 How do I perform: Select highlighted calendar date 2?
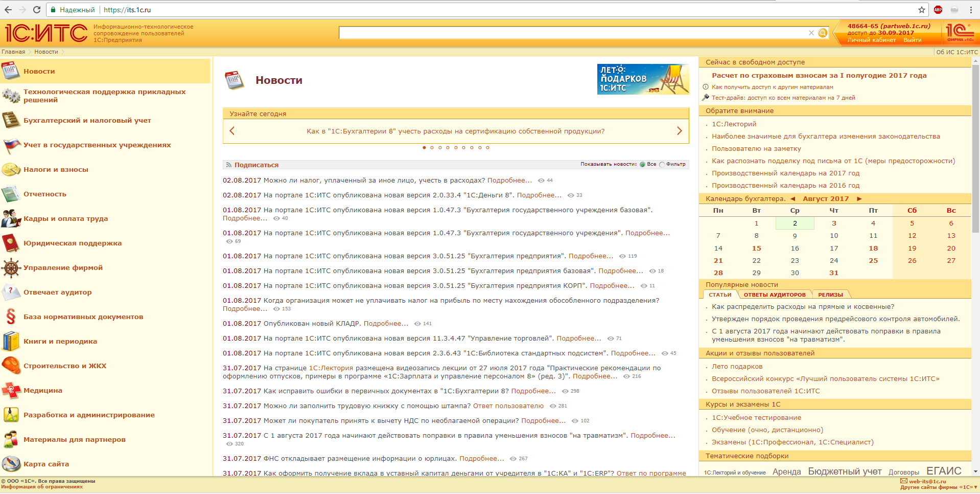pos(795,223)
